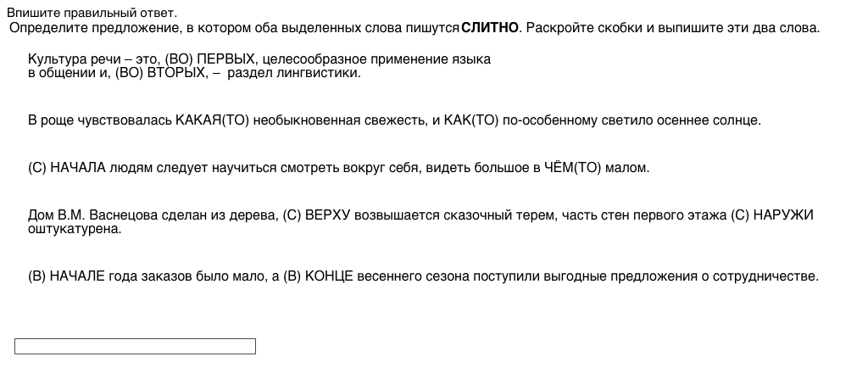
Task: Click the bold word СЛИТНО
Action: [x=490, y=27]
